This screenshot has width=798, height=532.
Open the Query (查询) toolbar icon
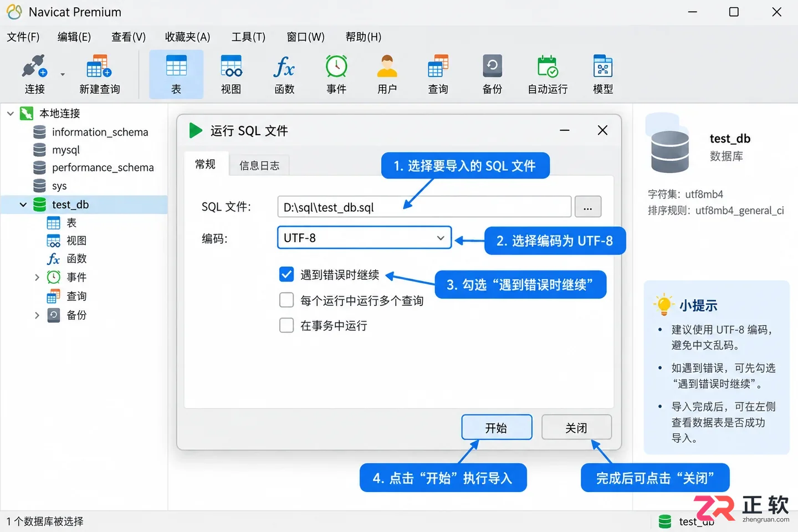click(x=438, y=74)
